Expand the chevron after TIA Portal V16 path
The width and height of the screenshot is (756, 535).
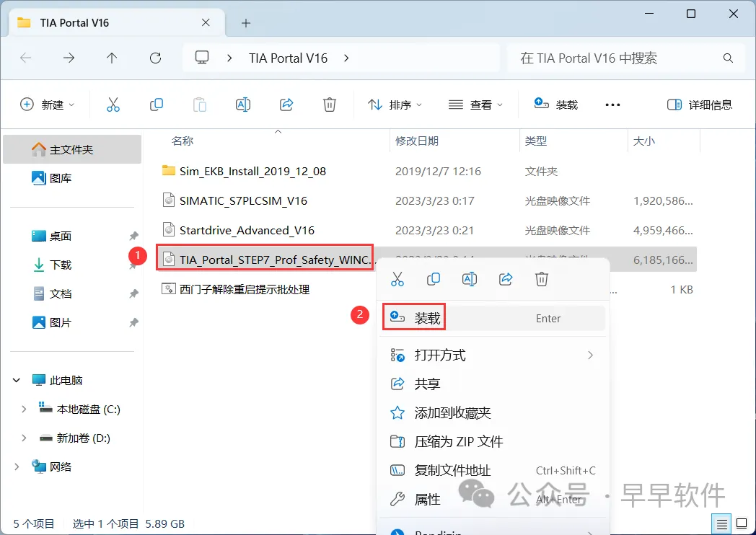pyautogui.click(x=346, y=58)
